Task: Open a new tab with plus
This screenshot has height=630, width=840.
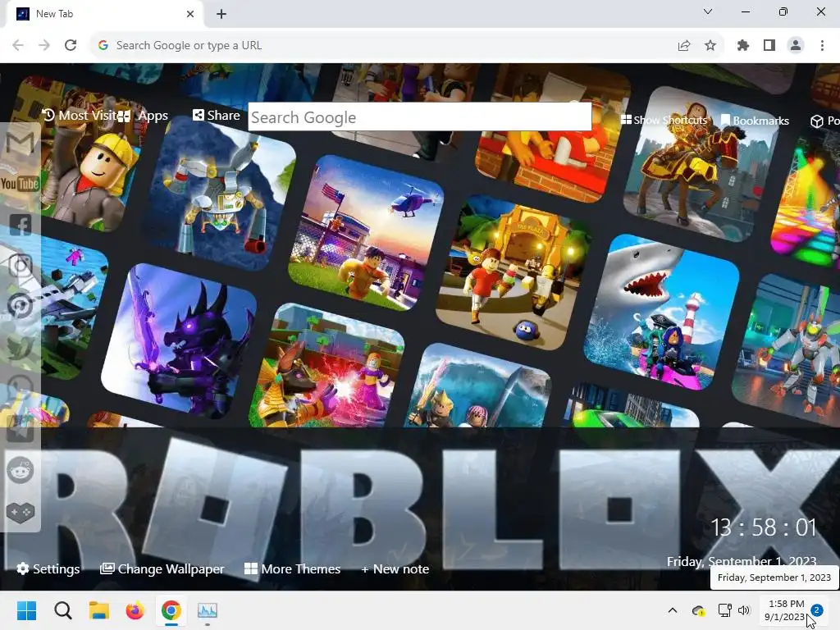Action: (221, 14)
